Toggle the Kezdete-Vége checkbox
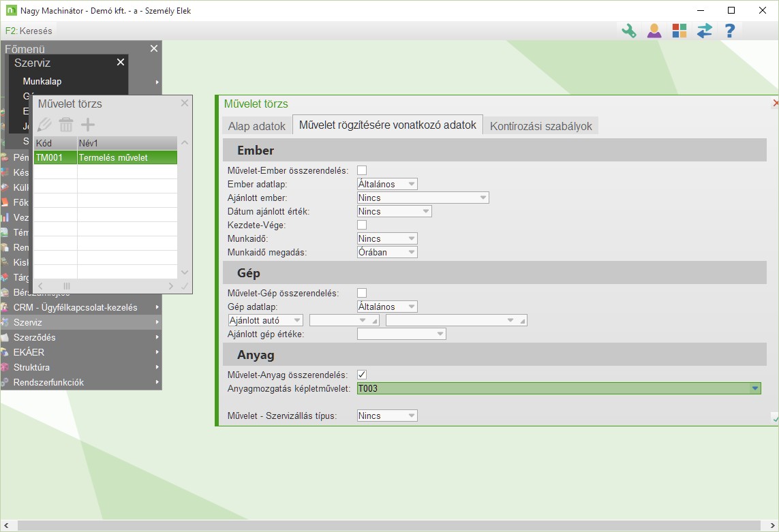Image resolution: width=779 pixels, height=532 pixels. click(x=362, y=225)
